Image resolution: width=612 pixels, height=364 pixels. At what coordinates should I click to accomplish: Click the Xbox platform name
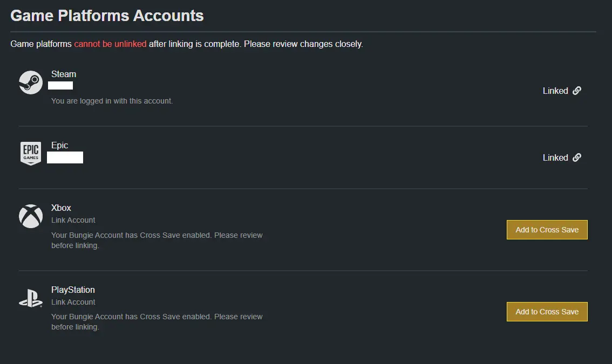61,208
